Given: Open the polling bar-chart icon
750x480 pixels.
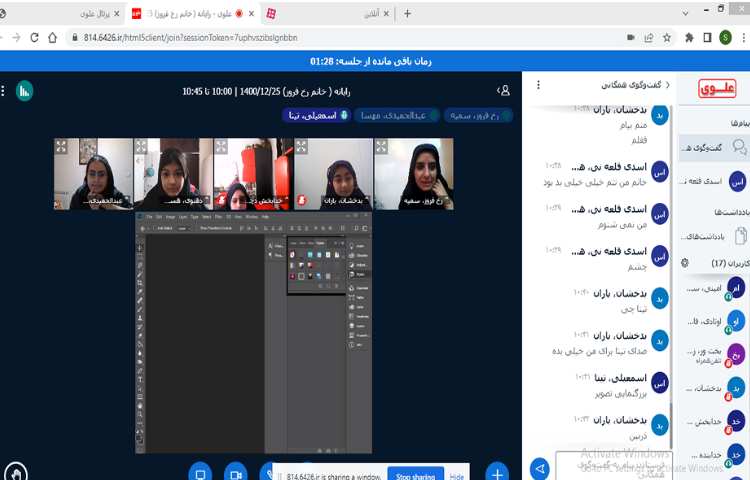Looking at the screenshot, I should tap(24, 91).
